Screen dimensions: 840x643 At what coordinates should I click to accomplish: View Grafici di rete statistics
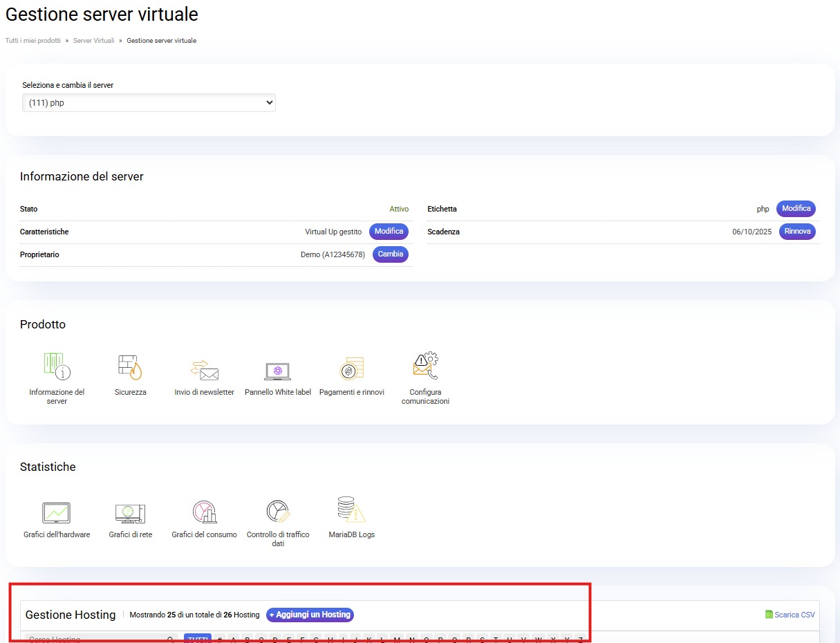130,513
